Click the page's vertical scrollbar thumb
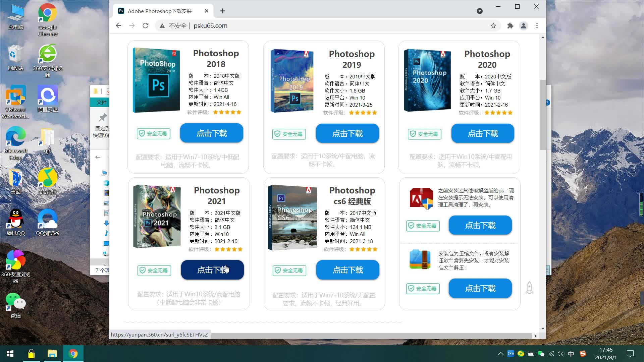The image size is (644, 362). pos(543,115)
